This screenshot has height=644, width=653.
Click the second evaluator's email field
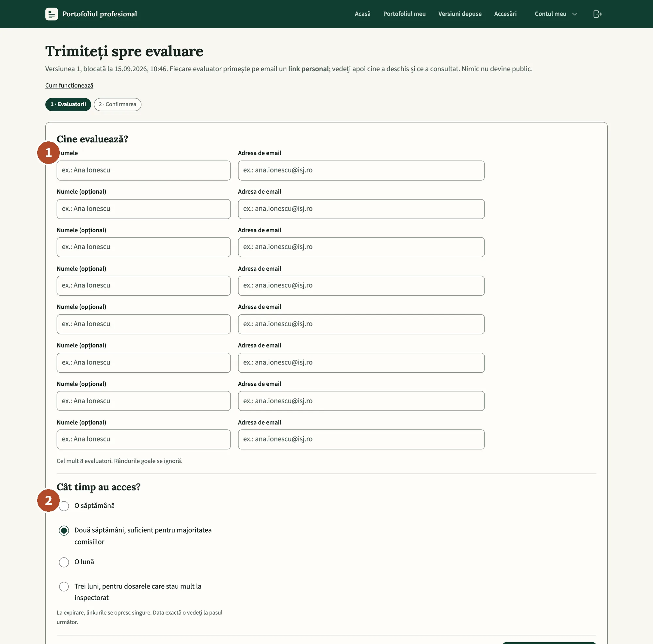coord(361,209)
